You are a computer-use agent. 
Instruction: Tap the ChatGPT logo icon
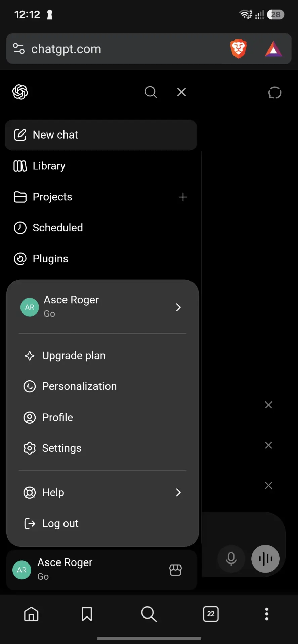tap(20, 92)
